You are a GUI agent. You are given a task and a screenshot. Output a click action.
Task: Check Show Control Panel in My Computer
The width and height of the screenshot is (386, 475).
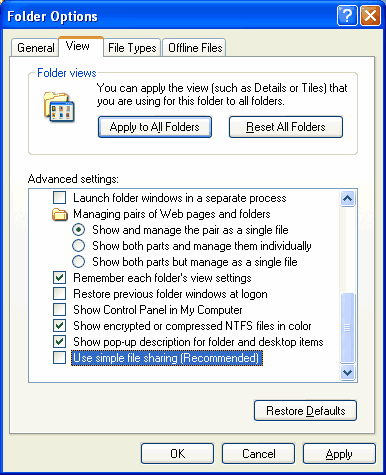click(x=60, y=310)
